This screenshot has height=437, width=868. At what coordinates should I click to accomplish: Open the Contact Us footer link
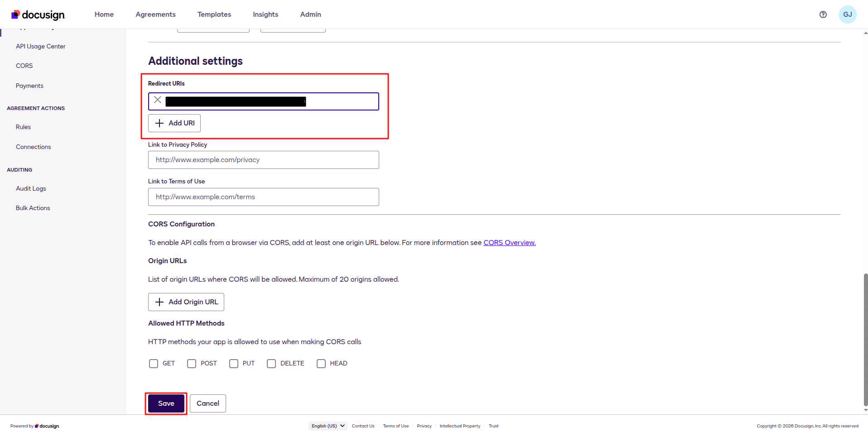(x=363, y=426)
